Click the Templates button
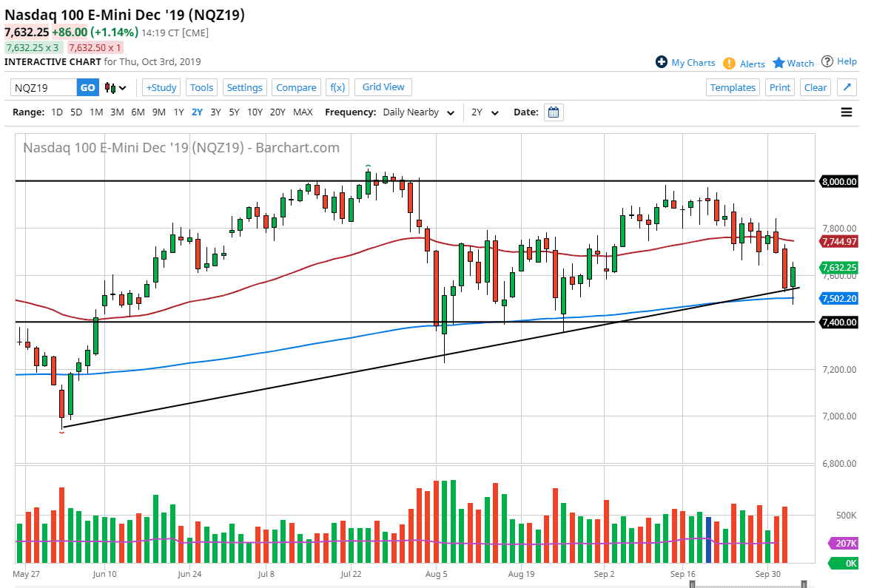Image resolution: width=871 pixels, height=588 pixels. pyautogui.click(x=733, y=87)
